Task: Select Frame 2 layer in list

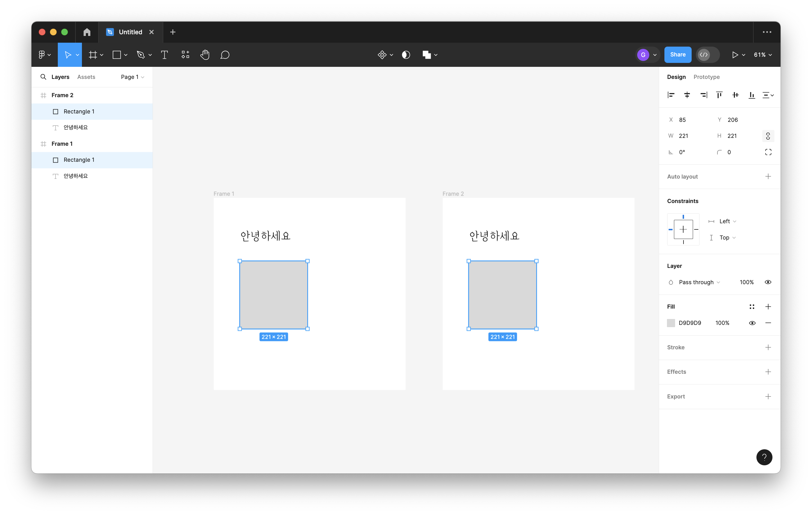Action: pos(62,95)
